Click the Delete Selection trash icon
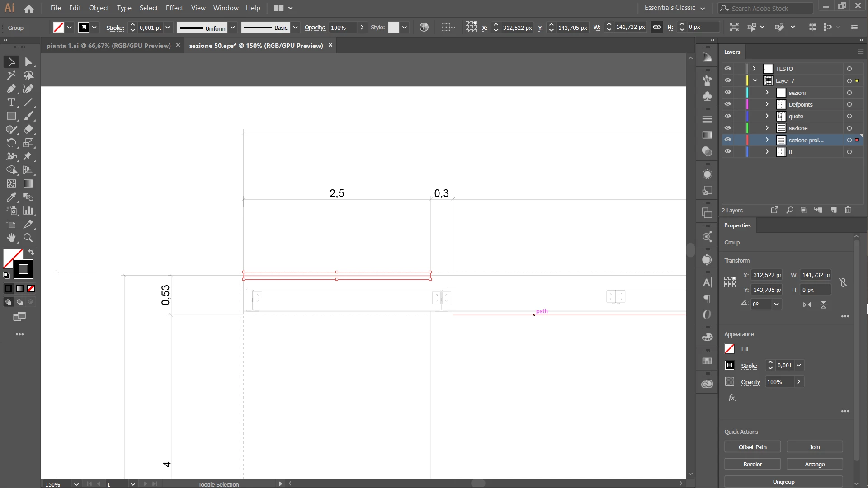The width and height of the screenshot is (868, 488). point(848,210)
